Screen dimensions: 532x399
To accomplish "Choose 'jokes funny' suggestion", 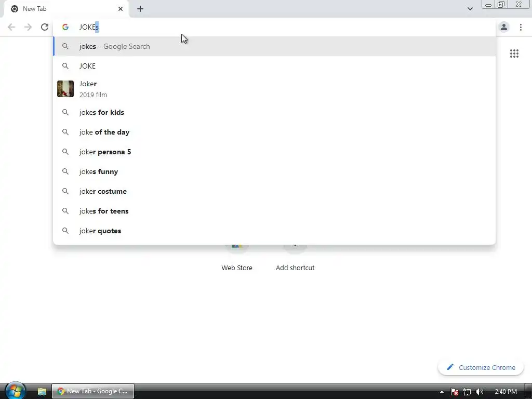I will tap(274, 171).
